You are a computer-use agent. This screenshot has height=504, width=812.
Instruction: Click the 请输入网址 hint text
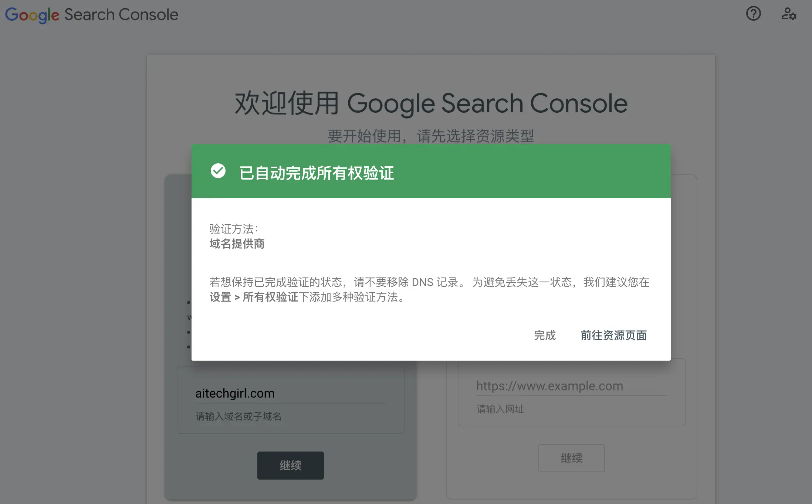click(x=500, y=409)
